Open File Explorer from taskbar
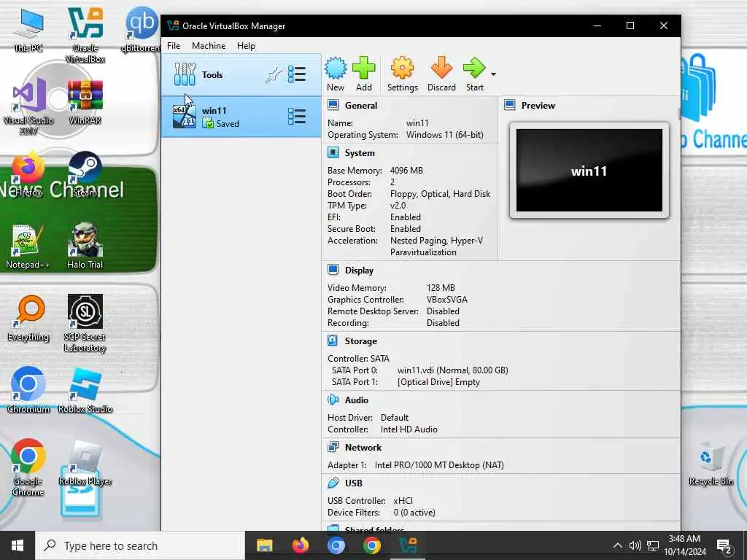Screen dimensions: 747x560 pos(264,545)
